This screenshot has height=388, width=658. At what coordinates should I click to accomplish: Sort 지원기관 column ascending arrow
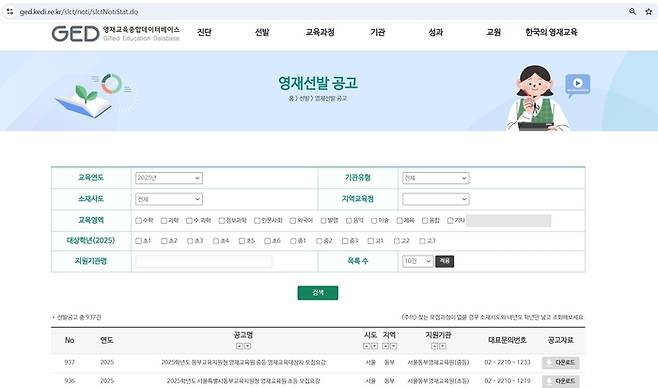click(x=434, y=346)
